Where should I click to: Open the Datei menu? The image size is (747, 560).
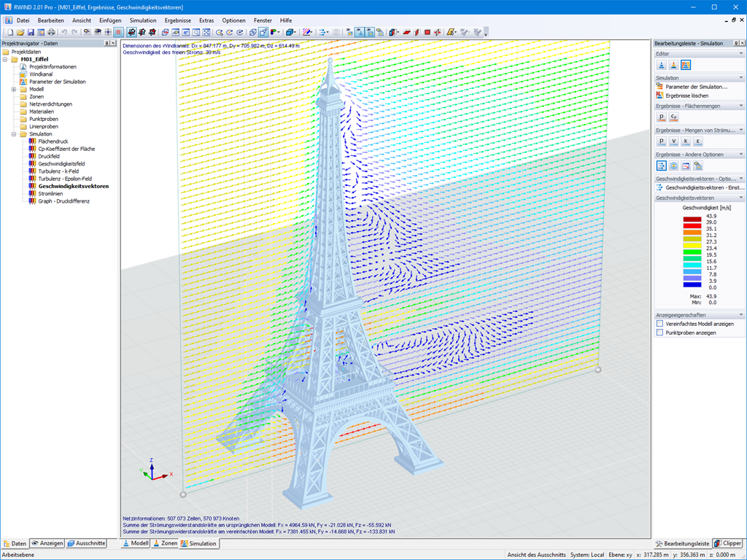23,20
